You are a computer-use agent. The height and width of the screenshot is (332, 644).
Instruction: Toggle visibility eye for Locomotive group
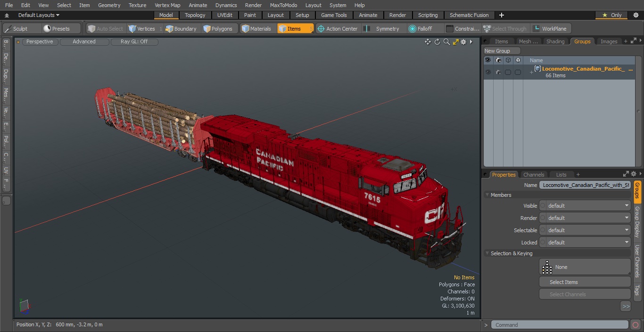488,72
